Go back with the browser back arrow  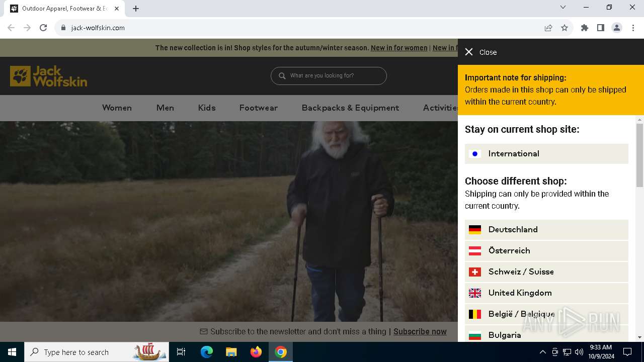click(11, 28)
